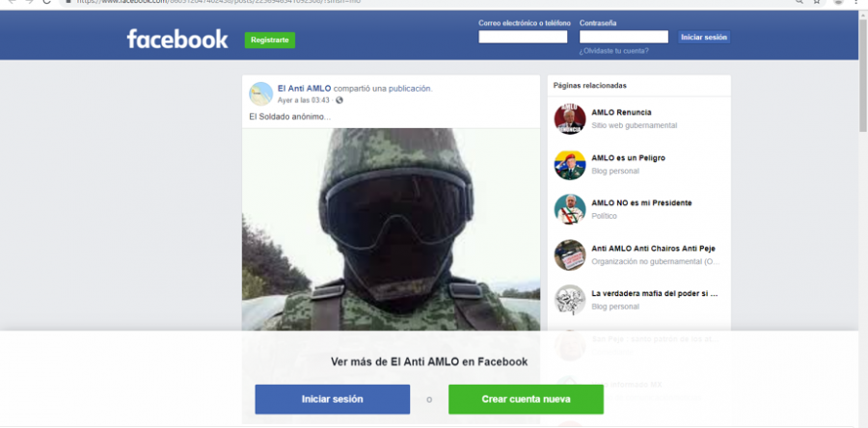
Task: Click the public globe privacy icon
Action: click(x=339, y=100)
